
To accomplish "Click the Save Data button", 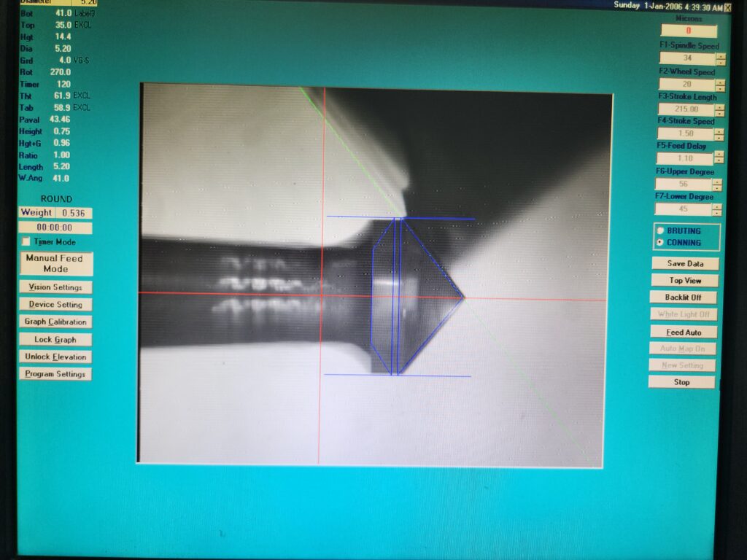I will [x=684, y=264].
